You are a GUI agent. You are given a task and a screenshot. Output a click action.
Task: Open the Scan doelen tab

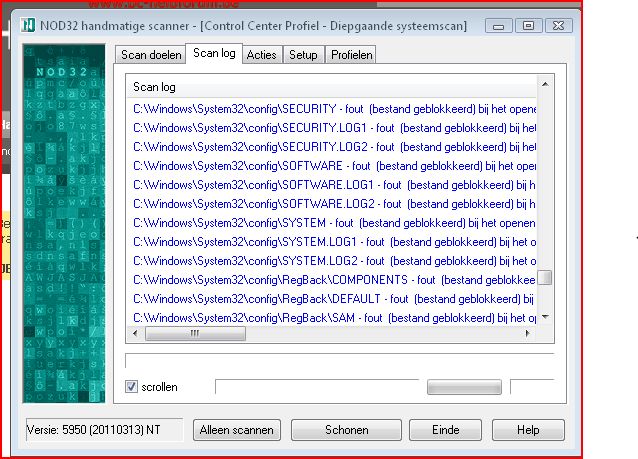[x=151, y=55]
